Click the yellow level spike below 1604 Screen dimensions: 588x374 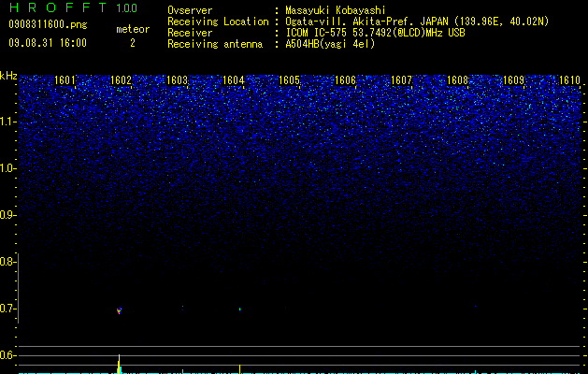point(239,368)
